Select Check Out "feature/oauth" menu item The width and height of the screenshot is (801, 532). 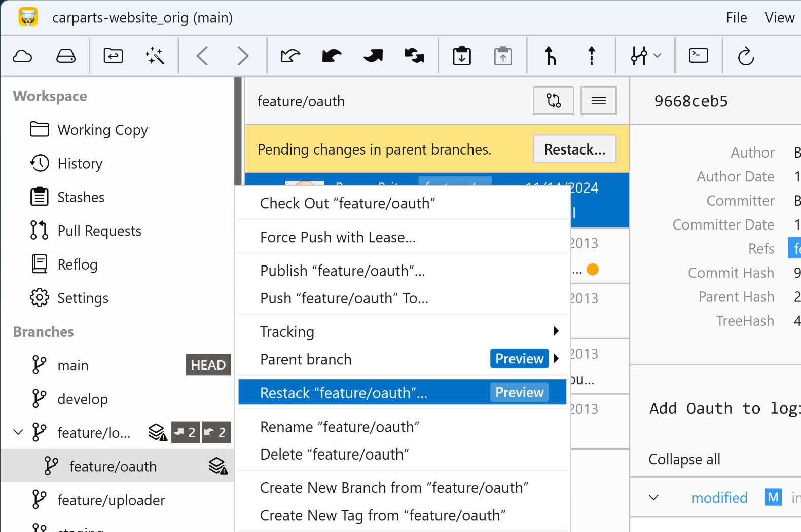pyautogui.click(x=347, y=203)
